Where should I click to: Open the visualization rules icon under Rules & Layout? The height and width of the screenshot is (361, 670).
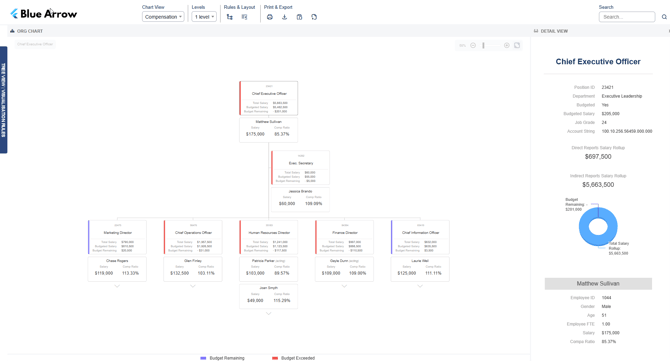click(244, 17)
